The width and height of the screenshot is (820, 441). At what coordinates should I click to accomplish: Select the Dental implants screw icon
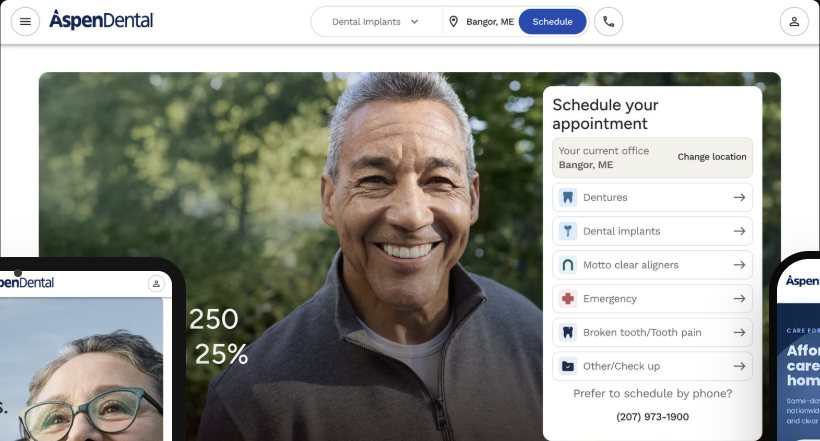point(567,231)
